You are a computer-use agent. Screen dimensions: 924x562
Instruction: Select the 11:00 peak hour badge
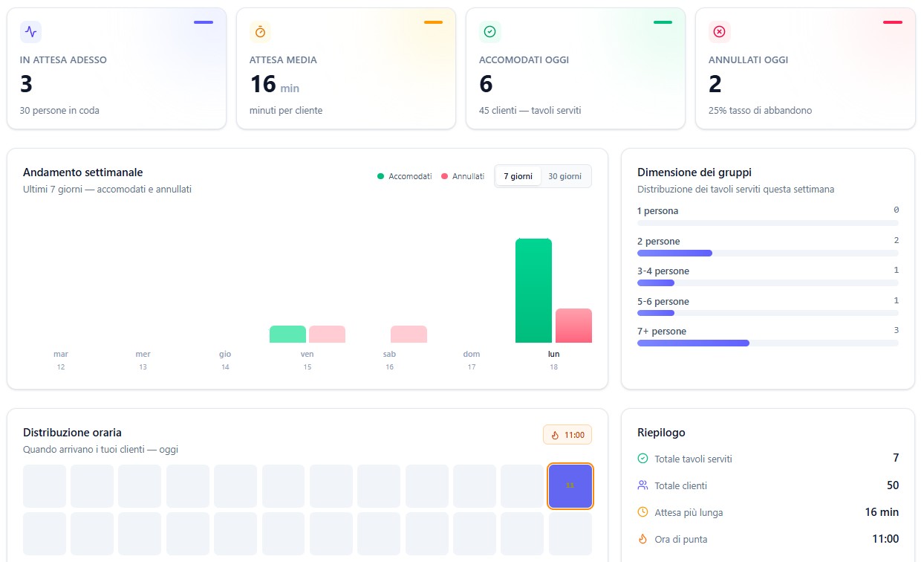point(567,435)
